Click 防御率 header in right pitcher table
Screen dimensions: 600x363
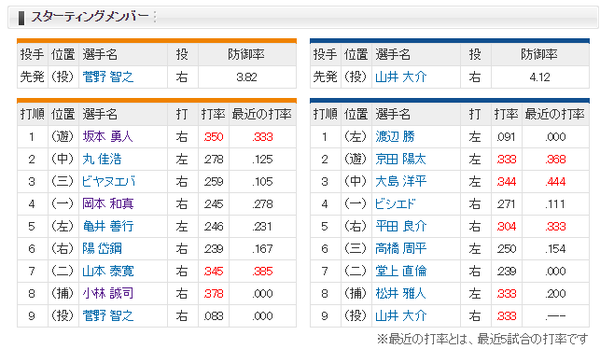point(539,54)
